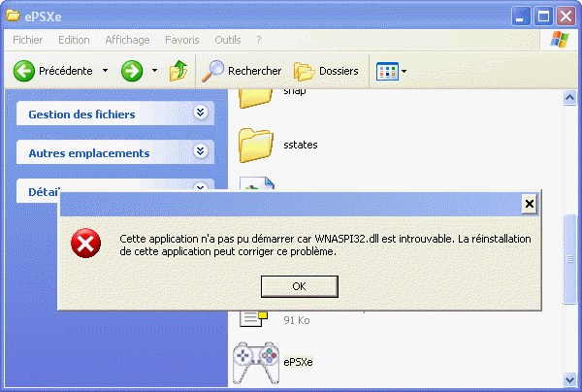The image size is (582, 392).
Task: Open the ? help menu
Action: 258,40
